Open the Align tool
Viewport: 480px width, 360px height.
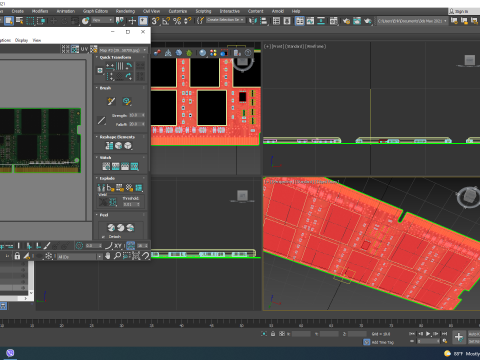click(x=264, y=21)
